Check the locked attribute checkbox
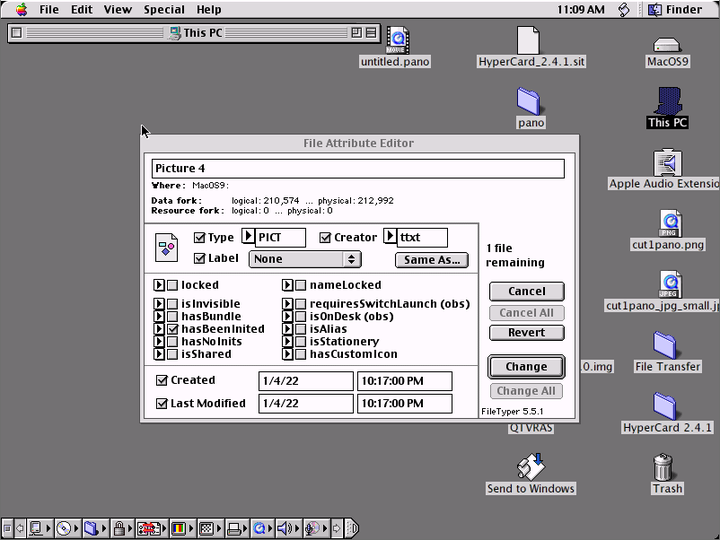 click(173, 285)
